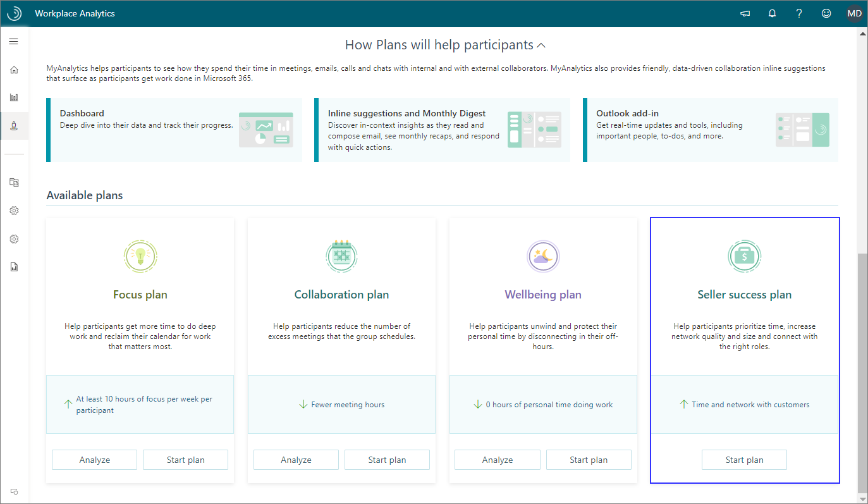Open the second settings gear in sidebar
The image size is (868, 504).
14,239
